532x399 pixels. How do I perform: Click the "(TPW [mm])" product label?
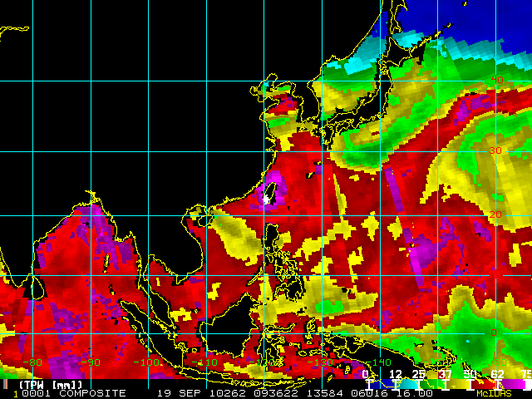(x=51, y=385)
